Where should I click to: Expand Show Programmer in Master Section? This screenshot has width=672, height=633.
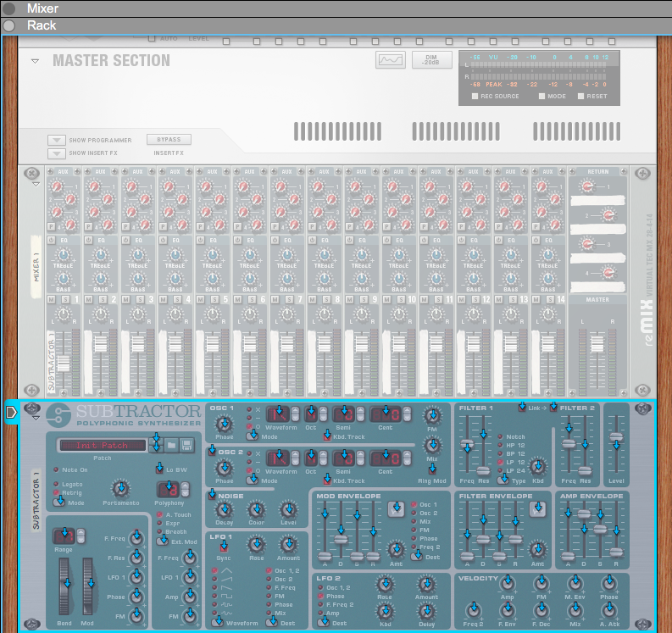point(56,140)
